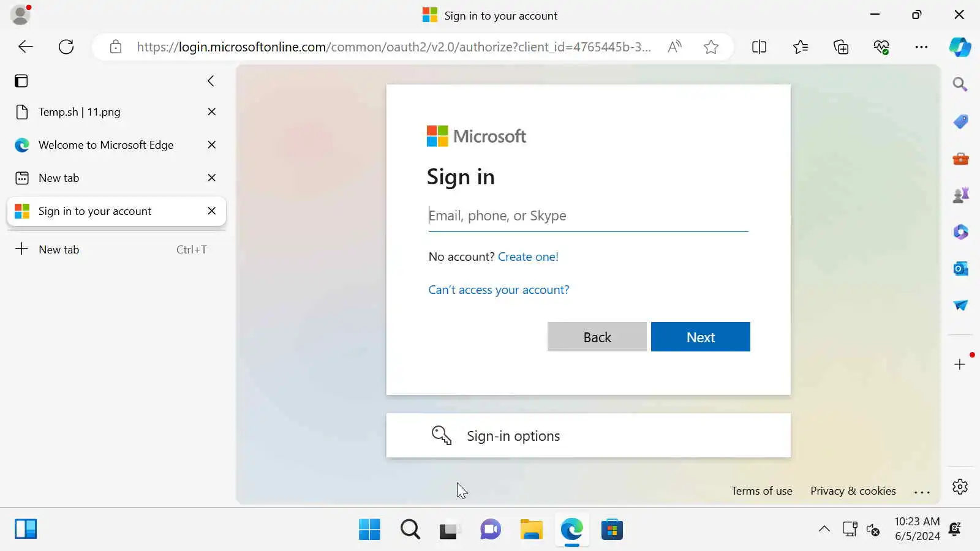Screen dimensions: 980x551
Task: Close Welcome to Microsoft Edge tab
Action: pos(211,145)
